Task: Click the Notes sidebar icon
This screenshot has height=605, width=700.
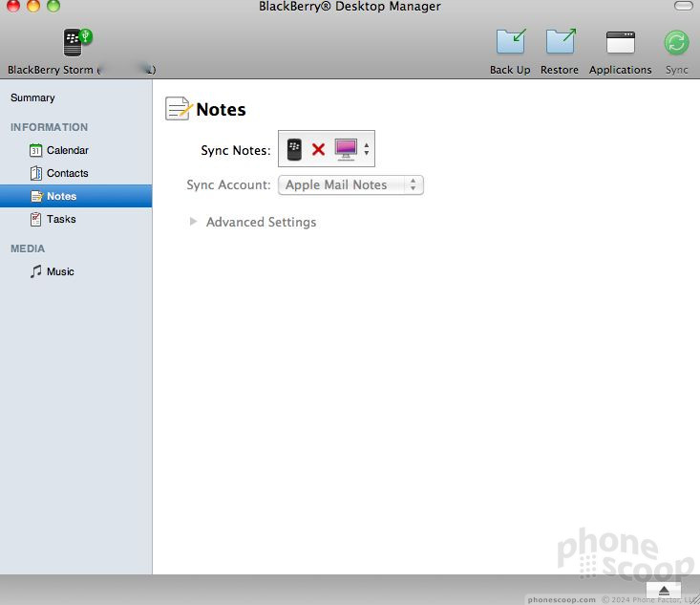Action: click(x=36, y=196)
